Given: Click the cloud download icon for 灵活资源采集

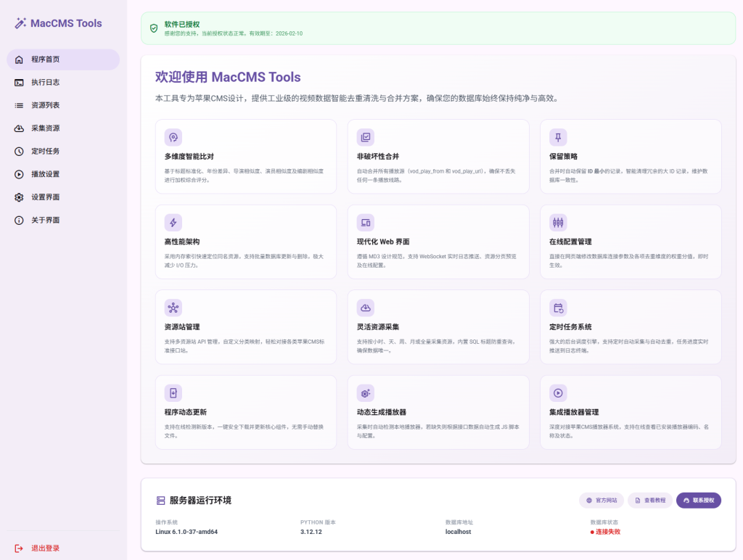Looking at the screenshot, I should click(x=366, y=308).
